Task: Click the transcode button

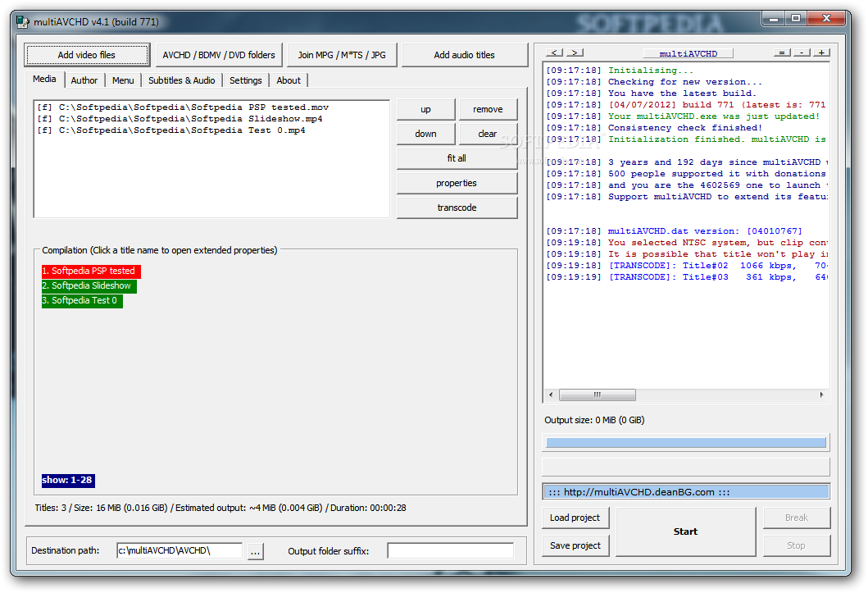Action: click(457, 208)
